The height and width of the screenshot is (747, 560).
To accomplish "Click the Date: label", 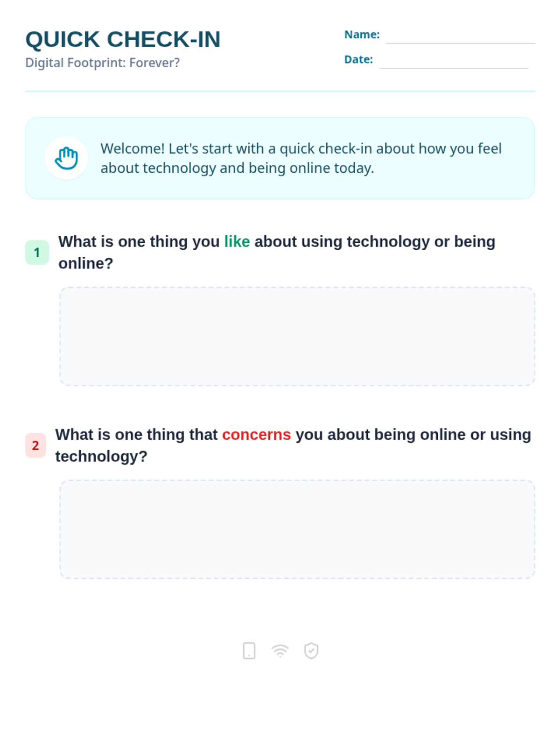I will point(358,60).
